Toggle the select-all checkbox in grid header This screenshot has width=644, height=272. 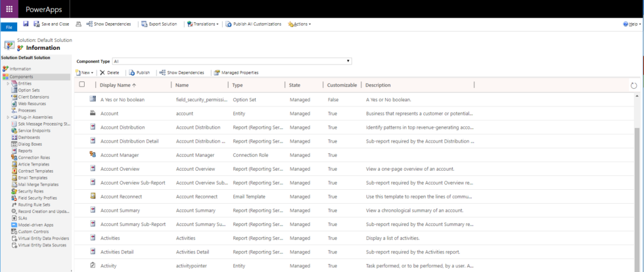coord(82,85)
